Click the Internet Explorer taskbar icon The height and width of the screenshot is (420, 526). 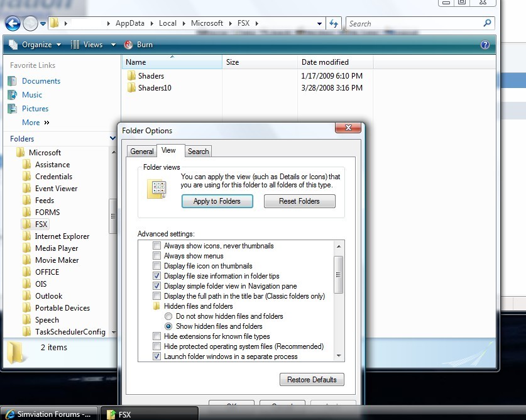point(9,414)
